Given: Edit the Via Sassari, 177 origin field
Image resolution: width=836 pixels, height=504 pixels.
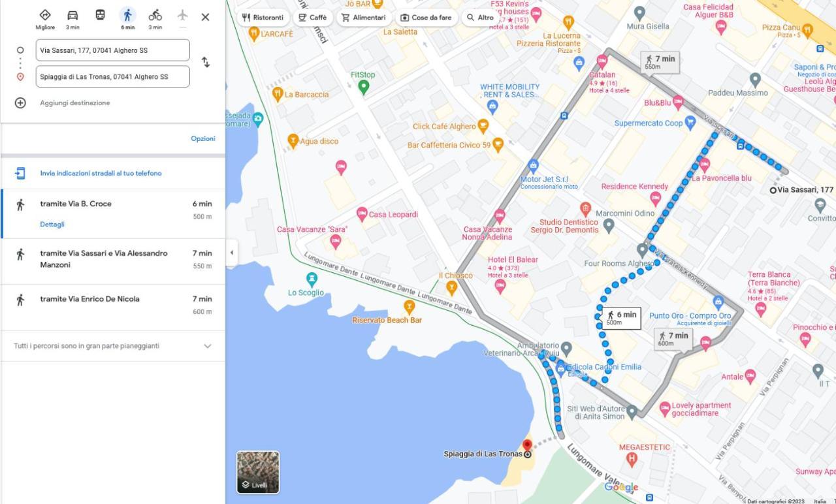Looking at the screenshot, I should coord(112,50).
